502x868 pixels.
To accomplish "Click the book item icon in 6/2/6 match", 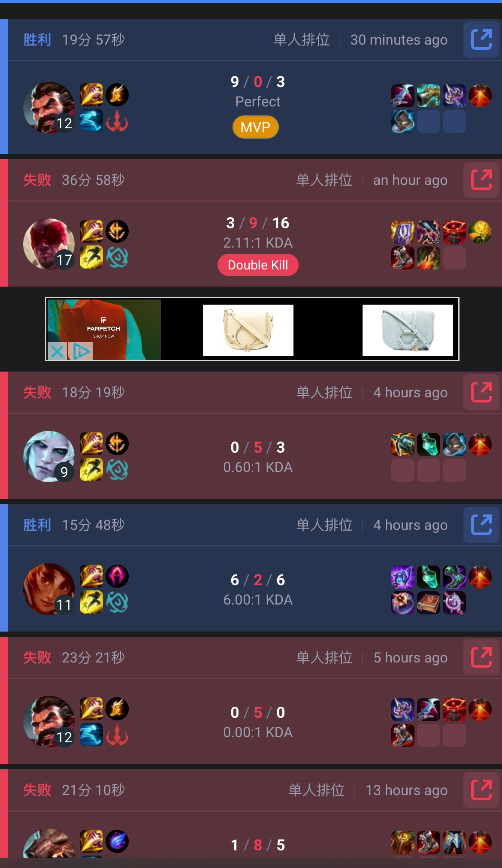I will (429, 603).
